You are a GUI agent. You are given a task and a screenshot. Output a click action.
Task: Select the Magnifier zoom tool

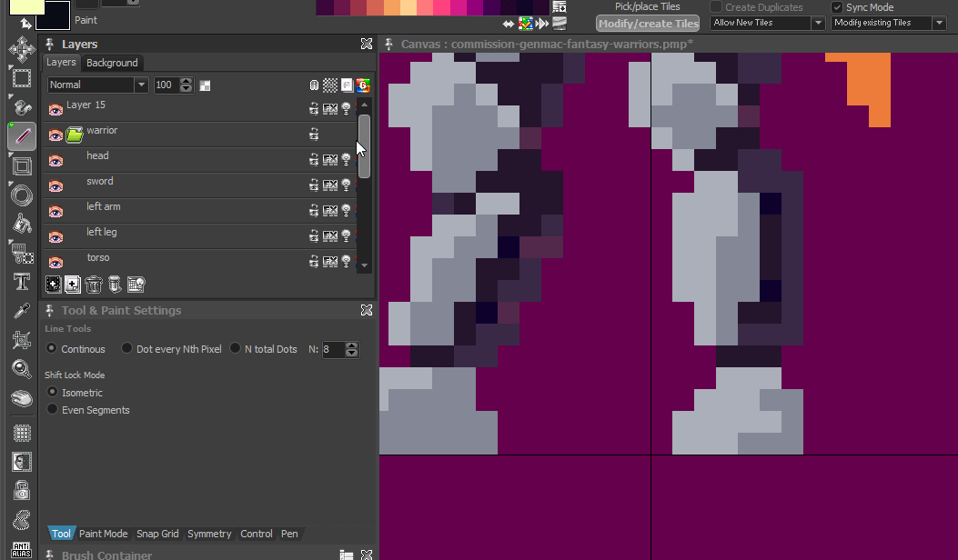22,368
